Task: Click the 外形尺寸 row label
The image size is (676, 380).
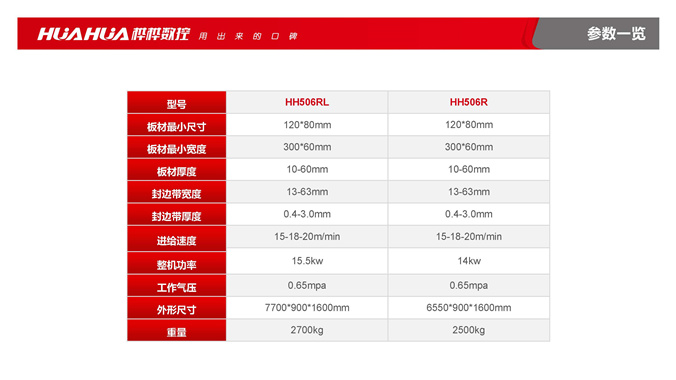Action: point(177,308)
